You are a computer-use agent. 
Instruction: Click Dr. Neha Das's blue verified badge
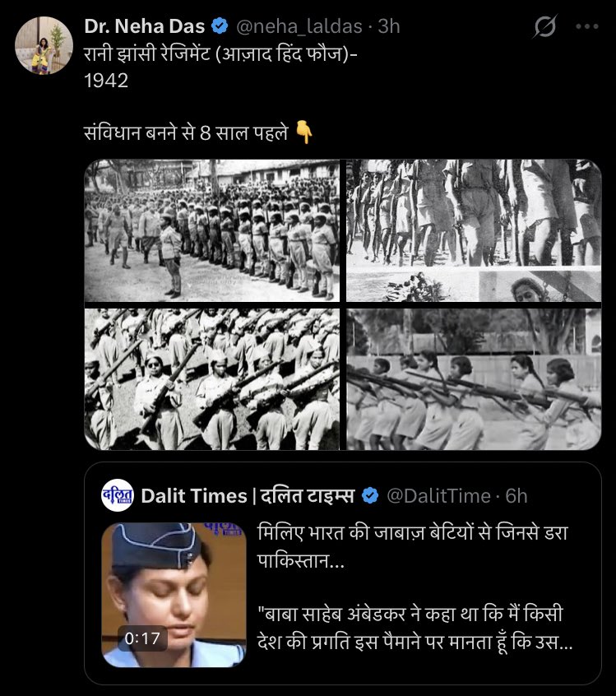pos(220,26)
